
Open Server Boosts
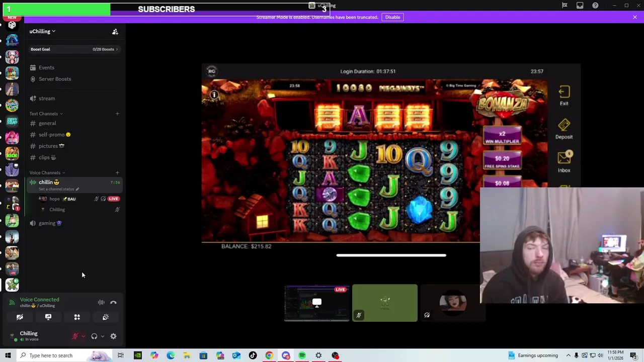pyautogui.click(x=55, y=79)
